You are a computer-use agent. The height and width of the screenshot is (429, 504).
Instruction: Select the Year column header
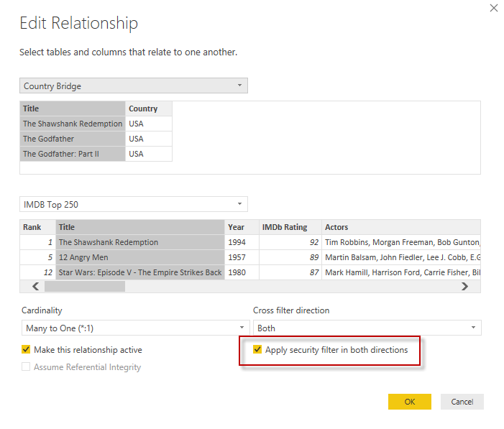[x=242, y=227]
